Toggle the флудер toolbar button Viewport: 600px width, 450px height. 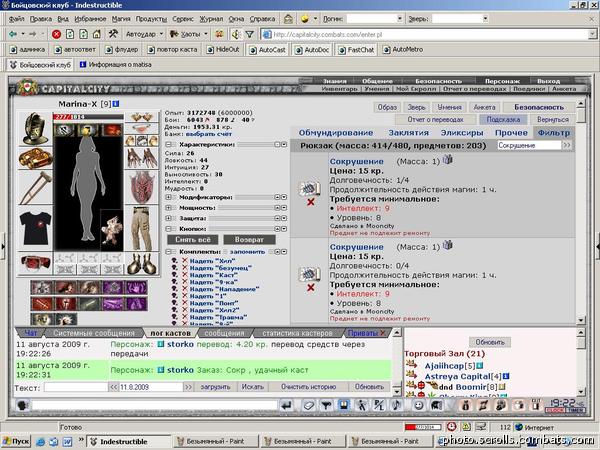point(122,49)
